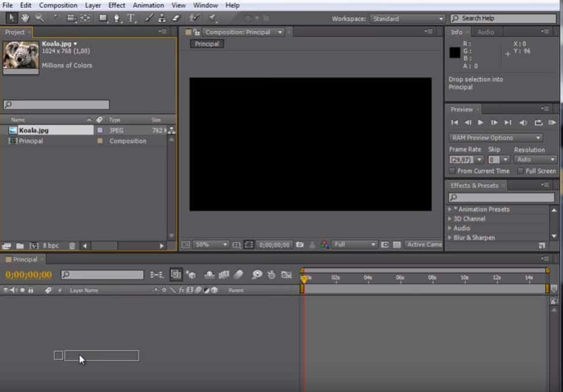
Task: Expand the Blur & Sharpen effects category
Action: click(x=450, y=237)
